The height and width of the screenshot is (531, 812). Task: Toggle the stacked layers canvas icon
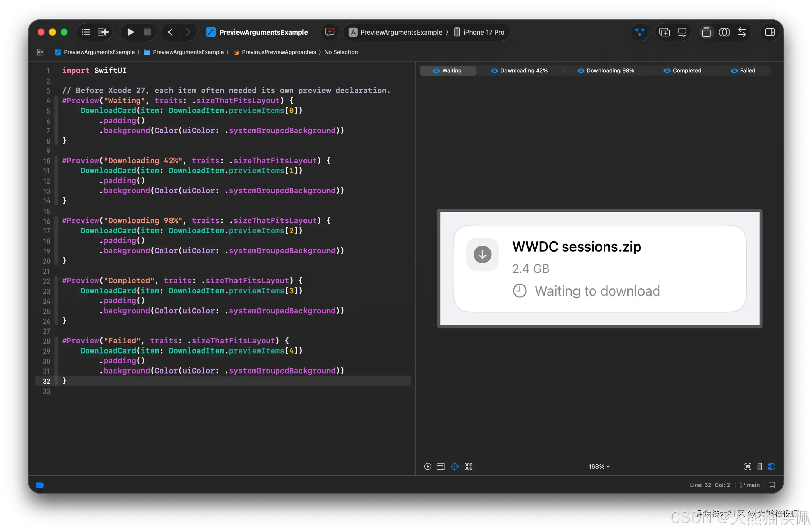click(x=706, y=32)
